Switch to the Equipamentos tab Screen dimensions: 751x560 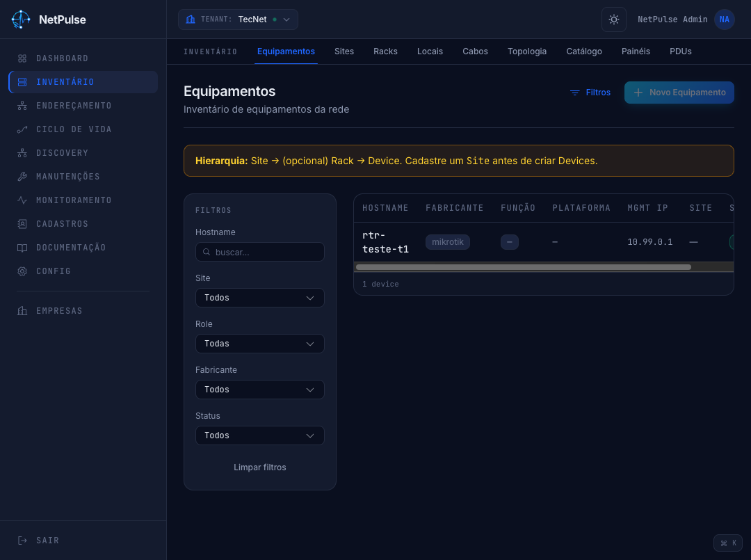tap(286, 51)
